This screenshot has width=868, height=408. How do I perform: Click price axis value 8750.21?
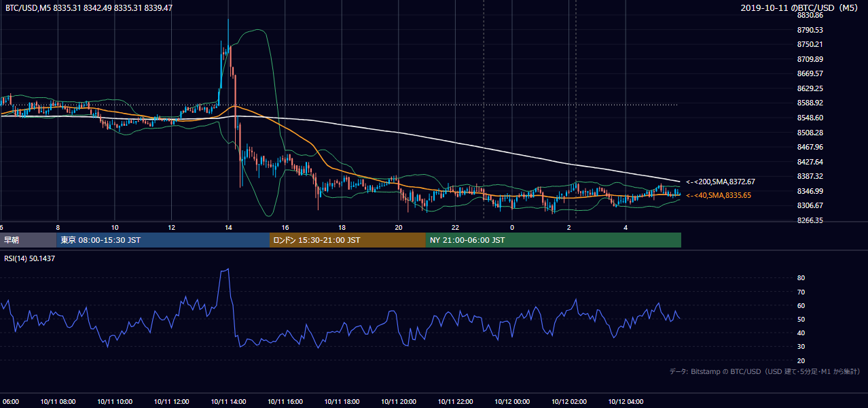810,45
